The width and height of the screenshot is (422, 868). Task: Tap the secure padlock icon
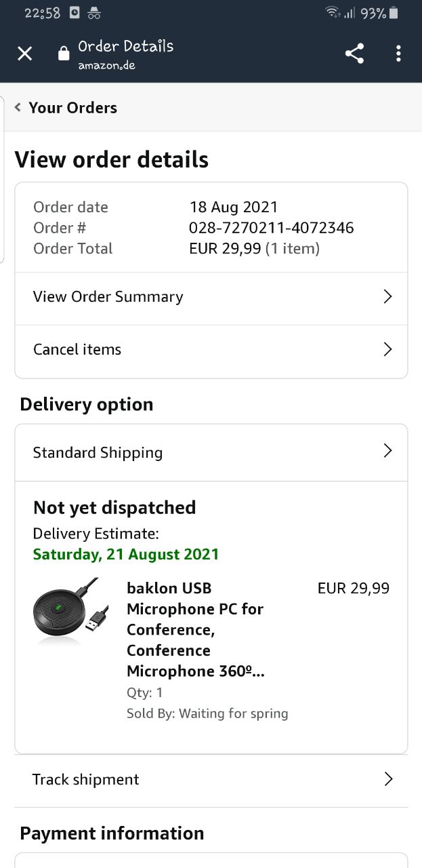[x=64, y=54]
